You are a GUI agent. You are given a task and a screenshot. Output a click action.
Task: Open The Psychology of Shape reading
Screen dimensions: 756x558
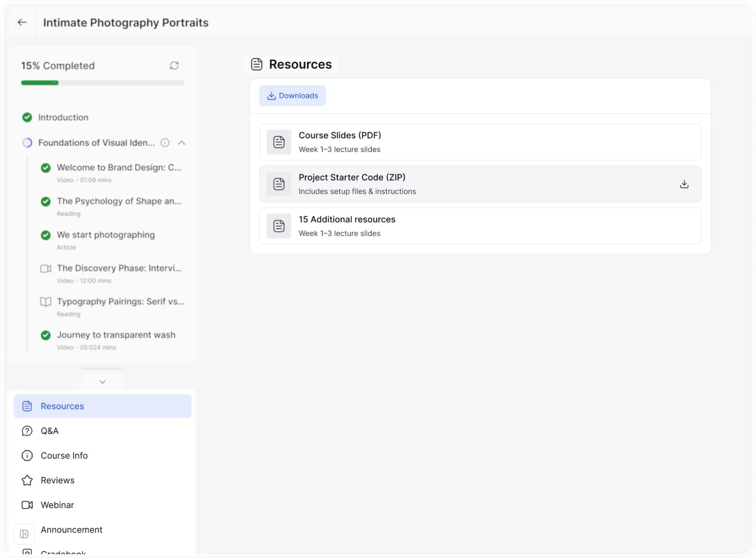click(119, 201)
